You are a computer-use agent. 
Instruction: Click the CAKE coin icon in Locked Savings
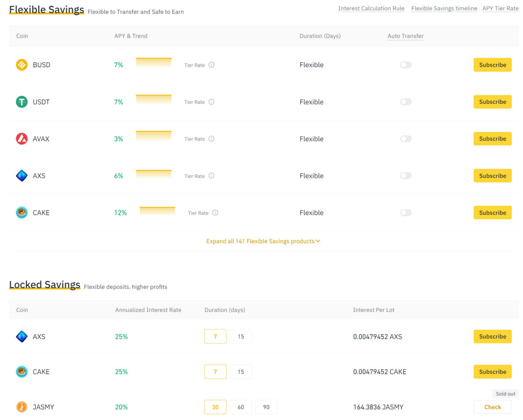click(x=22, y=372)
